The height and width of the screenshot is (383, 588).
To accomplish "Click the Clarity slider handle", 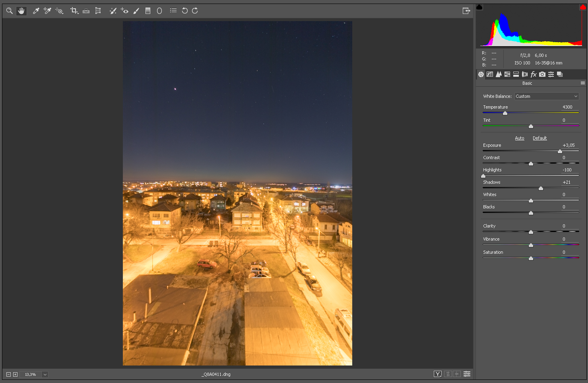I will tap(531, 232).
